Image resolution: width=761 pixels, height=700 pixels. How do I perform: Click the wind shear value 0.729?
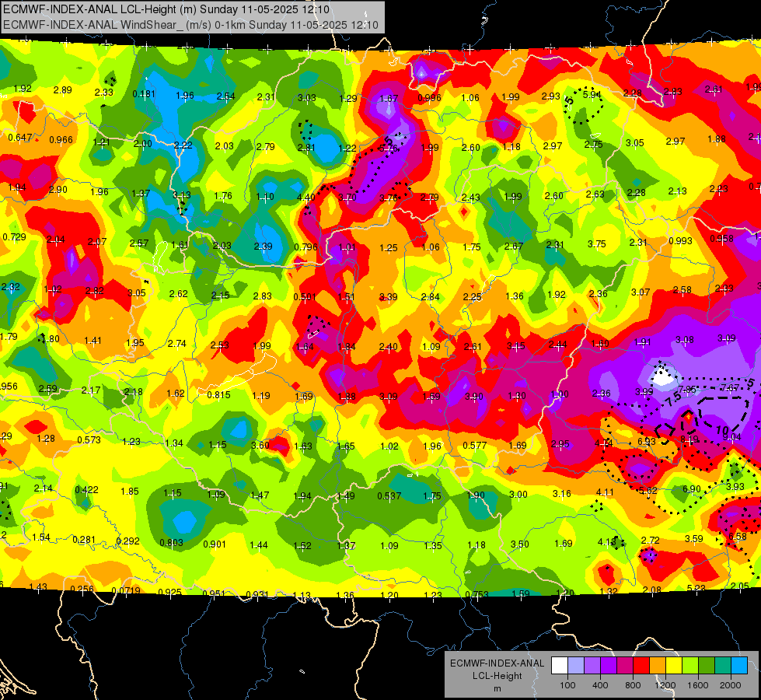pyautogui.click(x=15, y=237)
